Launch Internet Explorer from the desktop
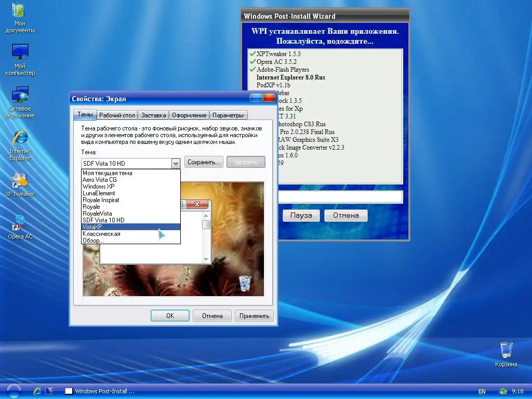Viewport: 532px width, 399px height. pos(20,145)
